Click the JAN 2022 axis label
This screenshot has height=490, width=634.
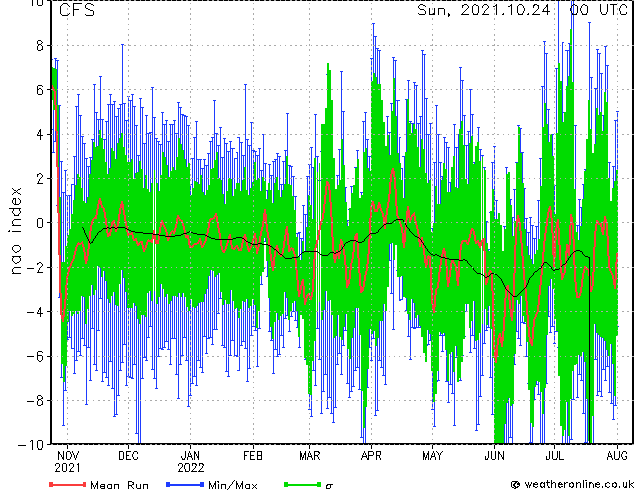pyautogui.click(x=190, y=462)
